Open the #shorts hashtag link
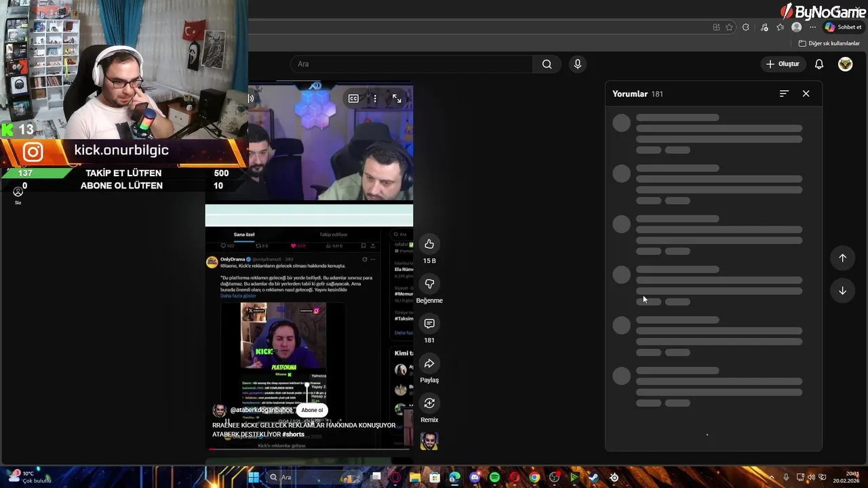The image size is (868, 488). [x=294, y=434]
